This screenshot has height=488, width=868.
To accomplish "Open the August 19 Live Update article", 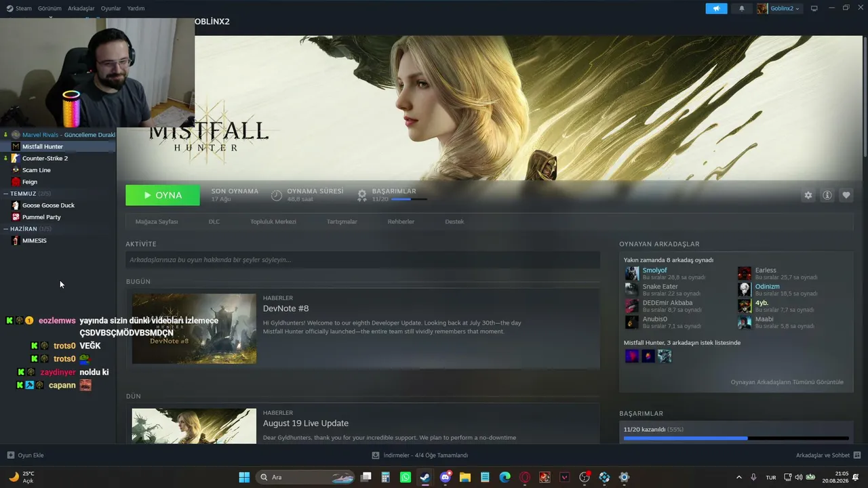I will pyautogui.click(x=306, y=423).
